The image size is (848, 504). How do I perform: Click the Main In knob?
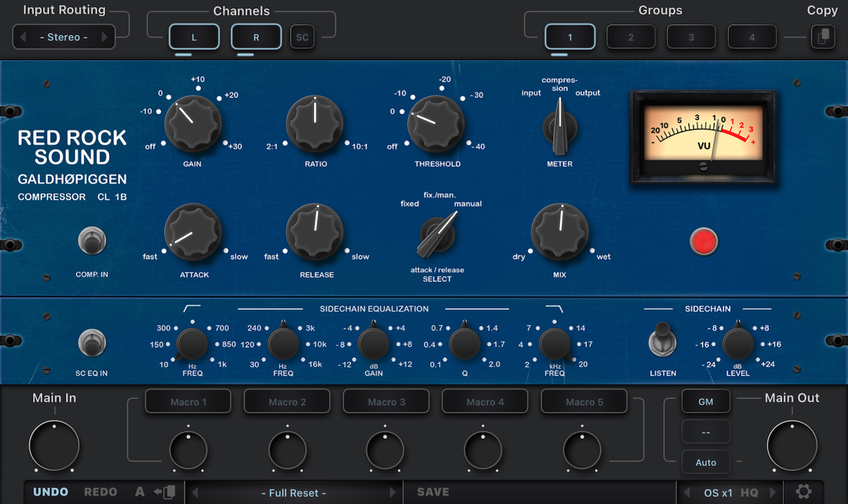[x=54, y=446]
